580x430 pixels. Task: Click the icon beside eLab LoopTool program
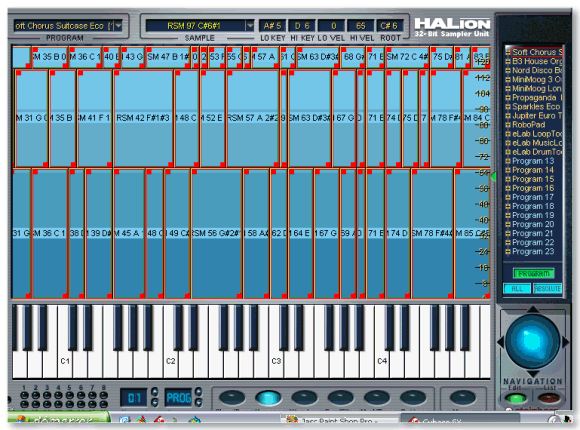pyautogui.click(x=508, y=134)
